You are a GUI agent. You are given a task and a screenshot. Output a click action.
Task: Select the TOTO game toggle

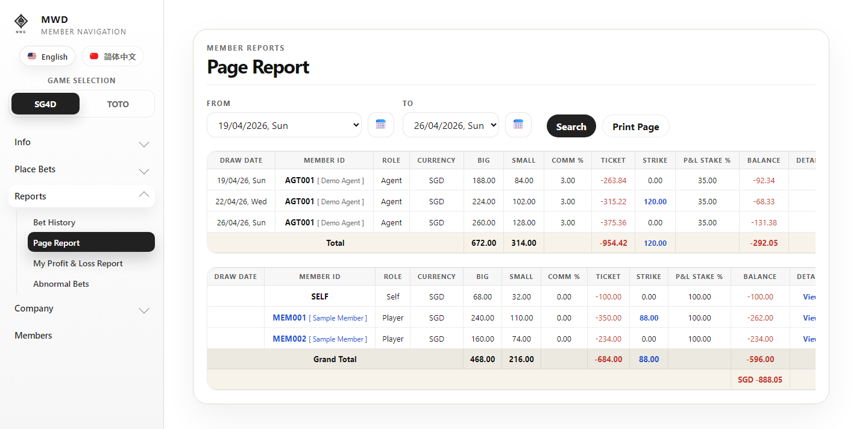[118, 104]
